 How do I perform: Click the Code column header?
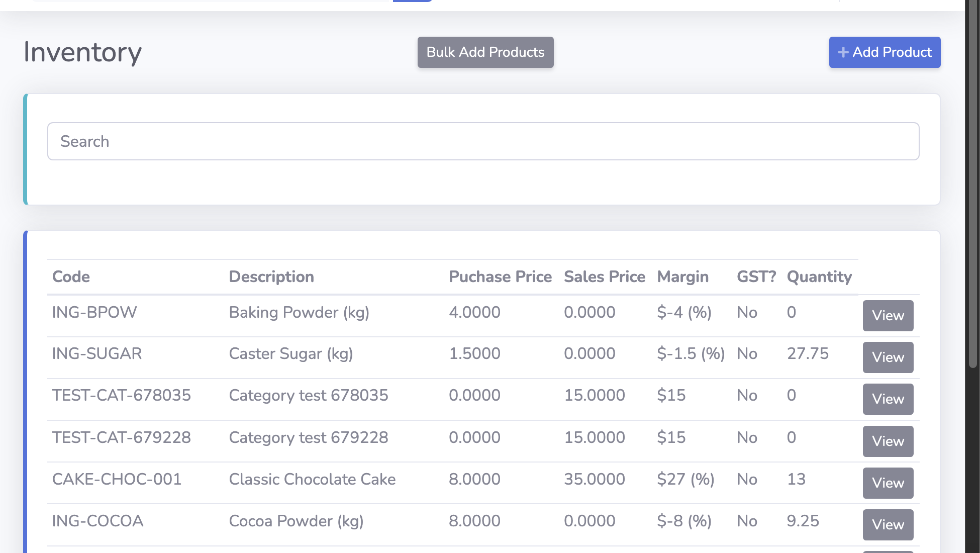[x=71, y=276]
